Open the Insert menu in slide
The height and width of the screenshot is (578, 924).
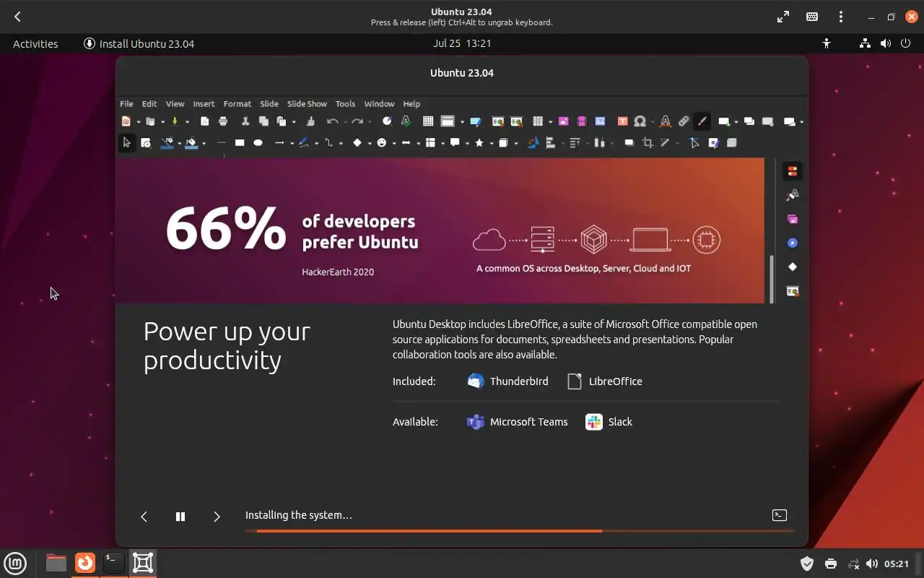[204, 104]
